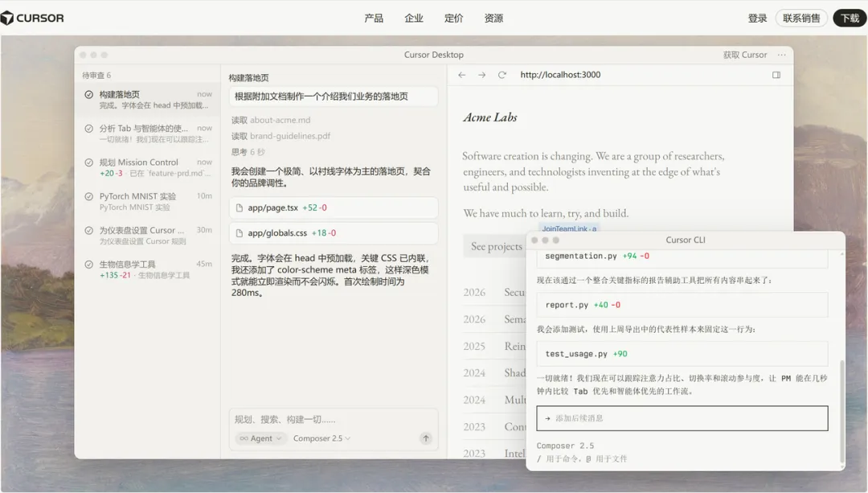Open the app/globals.css file change
868x493 pixels.
tap(334, 233)
